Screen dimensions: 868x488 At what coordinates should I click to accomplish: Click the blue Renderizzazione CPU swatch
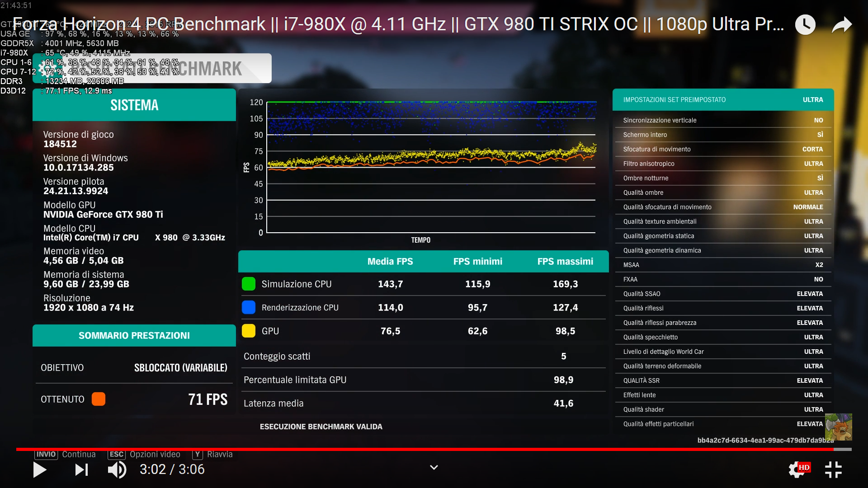click(249, 308)
